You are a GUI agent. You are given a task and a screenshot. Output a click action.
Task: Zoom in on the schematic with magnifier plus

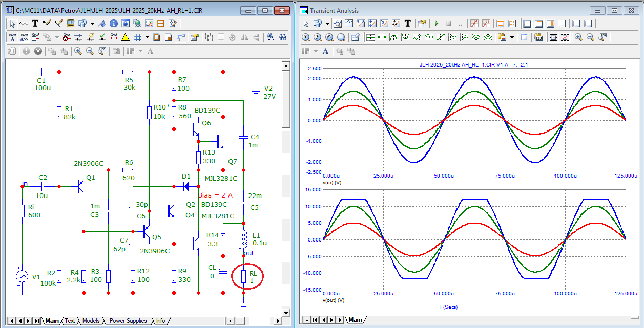click(78, 51)
